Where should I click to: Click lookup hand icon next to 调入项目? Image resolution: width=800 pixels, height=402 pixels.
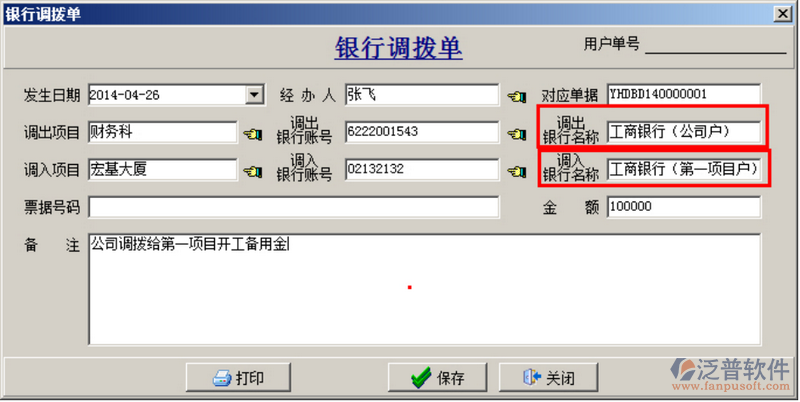coord(253,171)
